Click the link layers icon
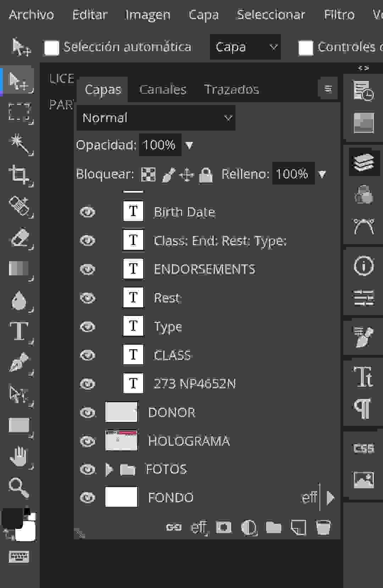Viewport: 383px width, 588px height. (x=174, y=527)
